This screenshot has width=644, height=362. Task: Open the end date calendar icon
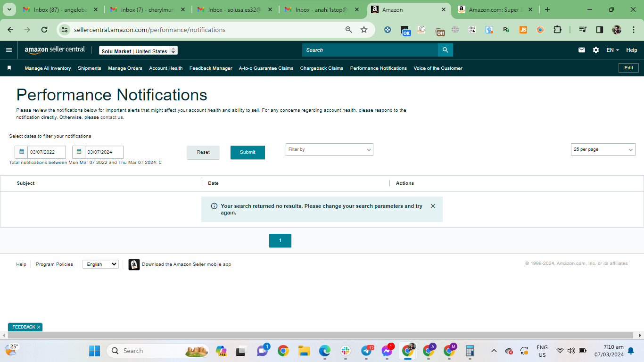pyautogui.click(x=79, y=152)
